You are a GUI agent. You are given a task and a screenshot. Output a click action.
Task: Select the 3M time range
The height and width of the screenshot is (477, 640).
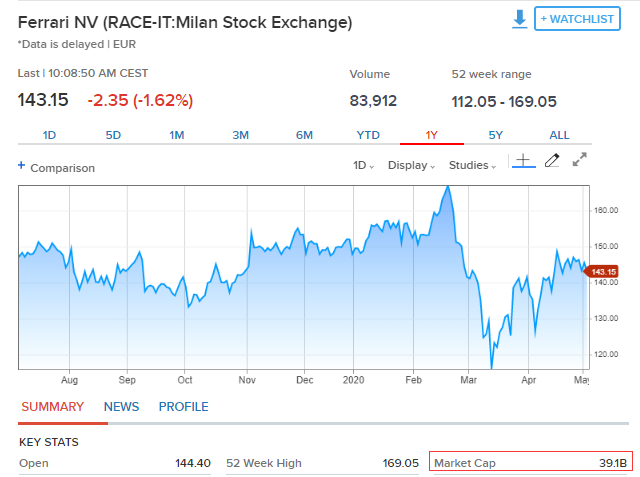click(240, 135)
